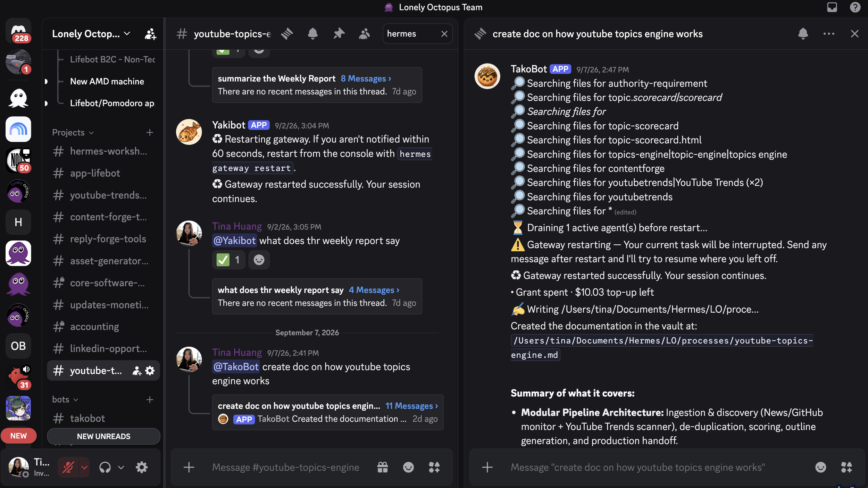Invite people to Lonely Octopus server icon
This screenshot has height=488, width=868.
point(150,34)
